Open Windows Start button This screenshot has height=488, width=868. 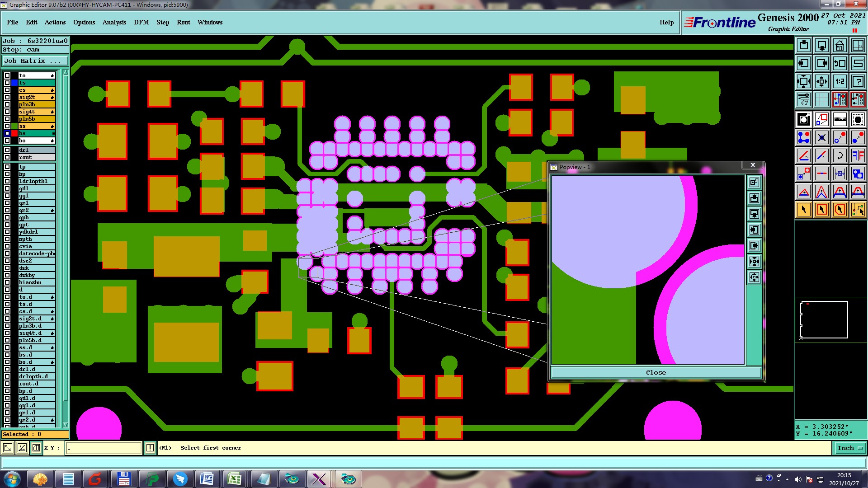pyautogui.click(x=12, y=479)
